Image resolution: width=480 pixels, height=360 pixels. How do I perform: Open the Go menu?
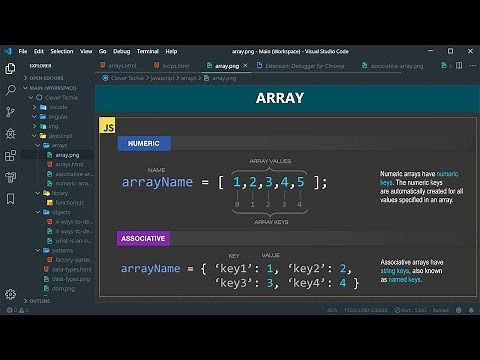(x=102, y=51)
